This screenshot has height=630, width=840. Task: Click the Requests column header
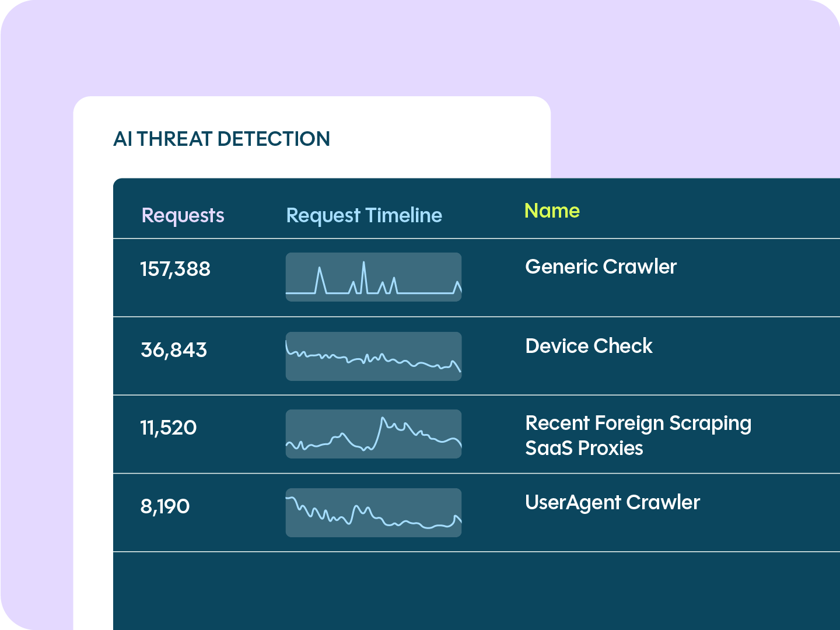point(183,216)
